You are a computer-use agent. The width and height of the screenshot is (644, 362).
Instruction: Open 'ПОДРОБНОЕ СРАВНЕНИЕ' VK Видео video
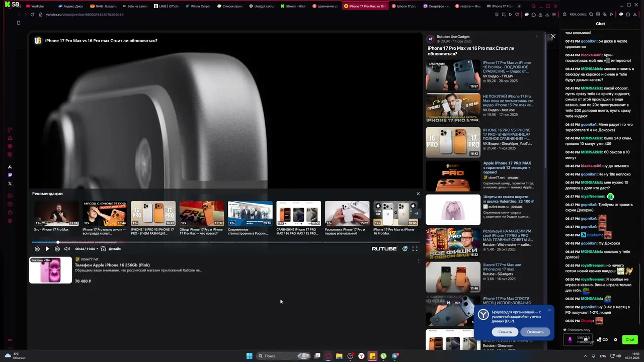point(480,75)
